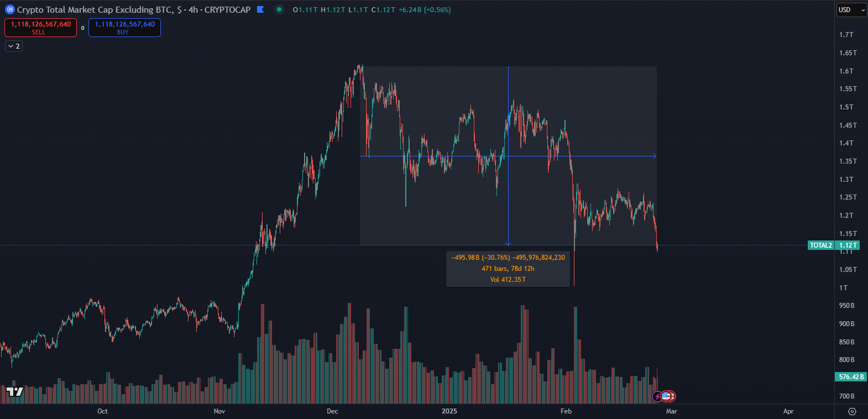The image size is (868, 419).
Task: Click the 576.42 B volume label
Action: [x=850, y=377]
